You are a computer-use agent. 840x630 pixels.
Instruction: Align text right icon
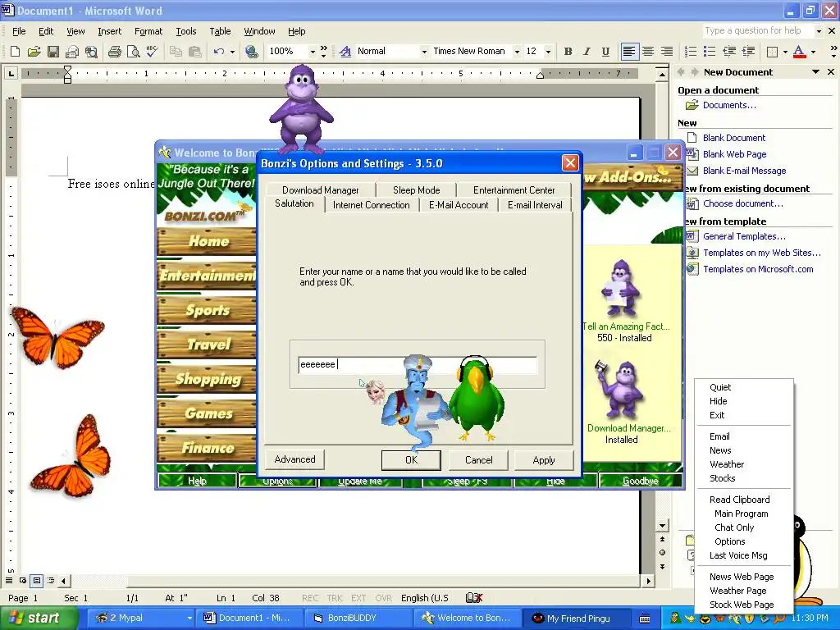667,52
